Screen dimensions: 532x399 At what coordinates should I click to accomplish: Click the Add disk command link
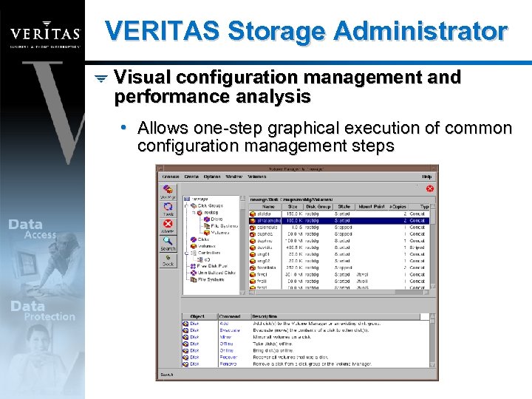(225, 324)
